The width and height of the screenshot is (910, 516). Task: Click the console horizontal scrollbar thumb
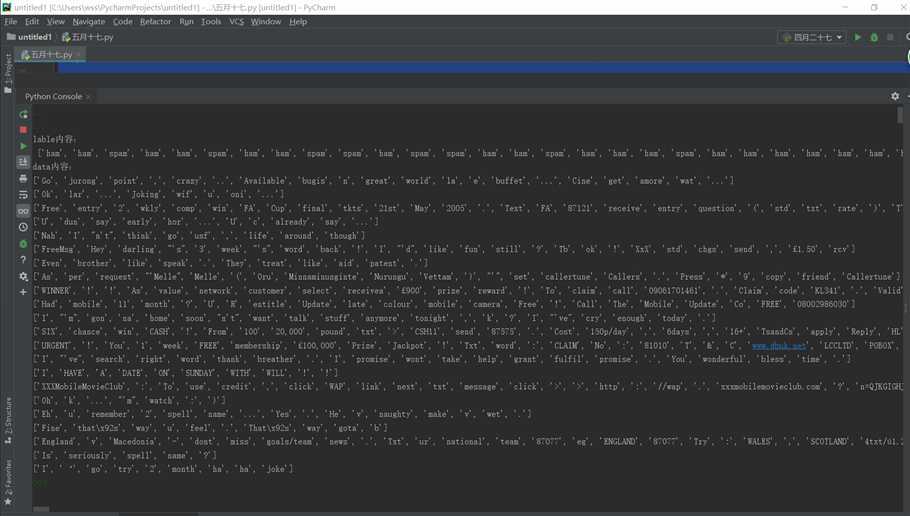[x=41, y=510]
